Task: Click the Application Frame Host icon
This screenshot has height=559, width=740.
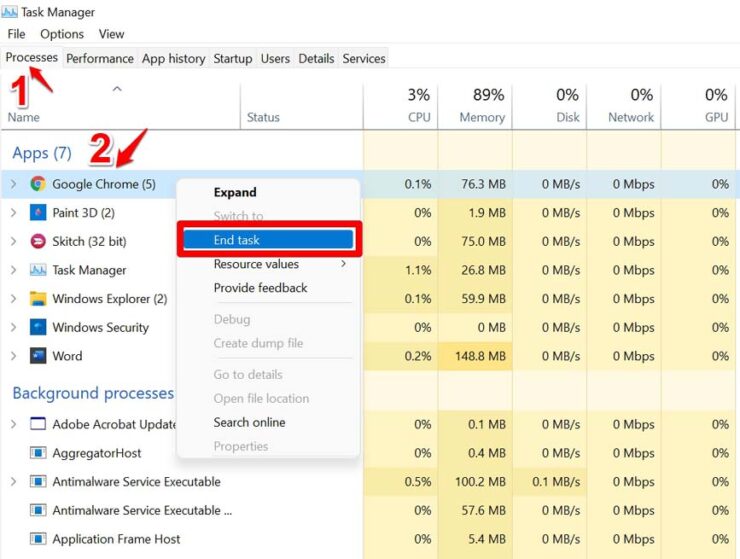Action: (38, 539)
